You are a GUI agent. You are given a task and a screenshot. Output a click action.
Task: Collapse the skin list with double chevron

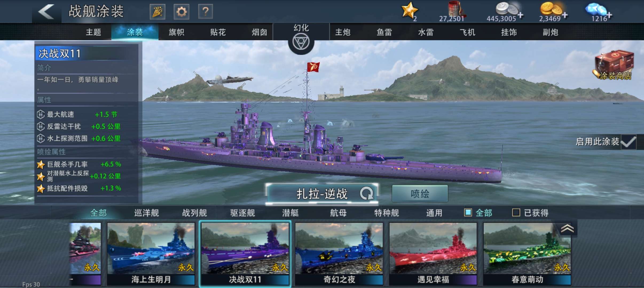pos(567,229)
